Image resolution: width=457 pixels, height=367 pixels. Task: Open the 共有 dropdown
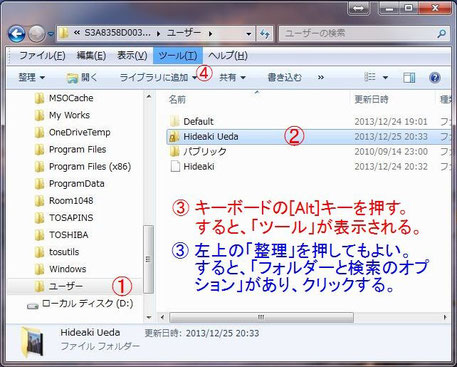coord(232,78)
